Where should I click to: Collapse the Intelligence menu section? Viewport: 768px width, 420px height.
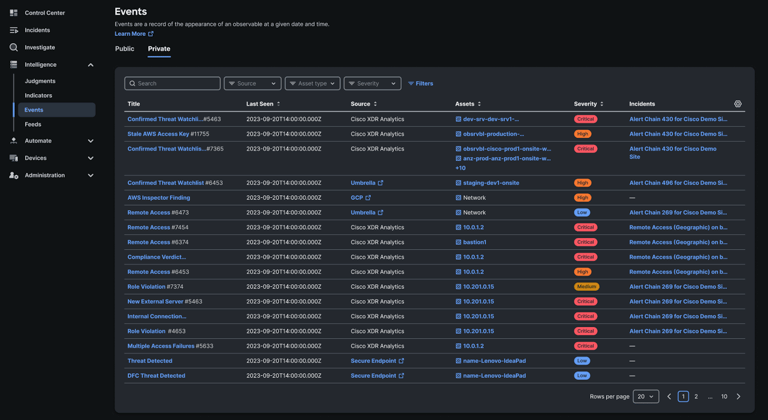tap(91, 65)
